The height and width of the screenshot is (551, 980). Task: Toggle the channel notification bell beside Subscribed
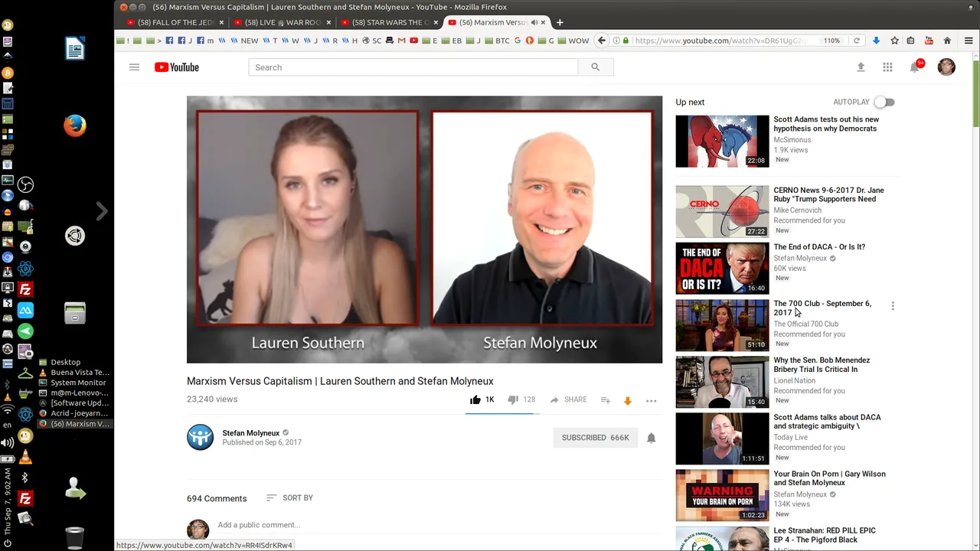coord(651,438)
